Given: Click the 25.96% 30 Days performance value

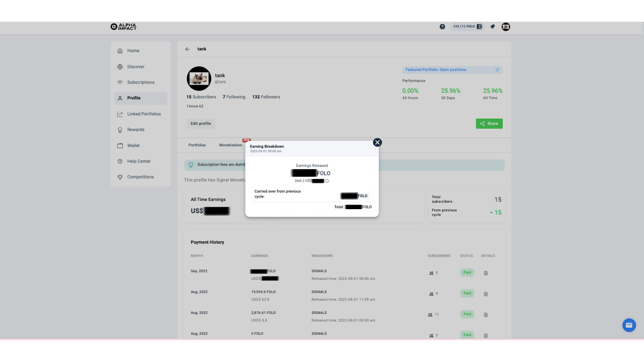Looking at the screenshot, I should 451,91.
